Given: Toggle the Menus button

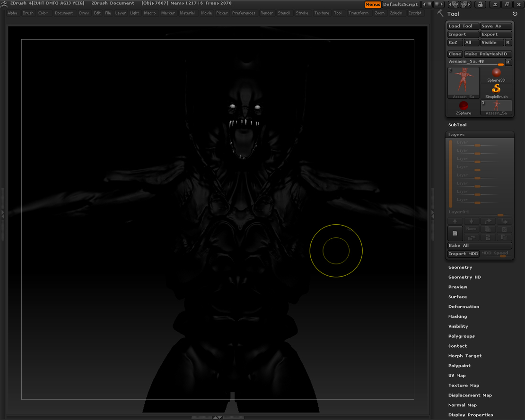Looking at the screenshot, I should pos(373,4).
